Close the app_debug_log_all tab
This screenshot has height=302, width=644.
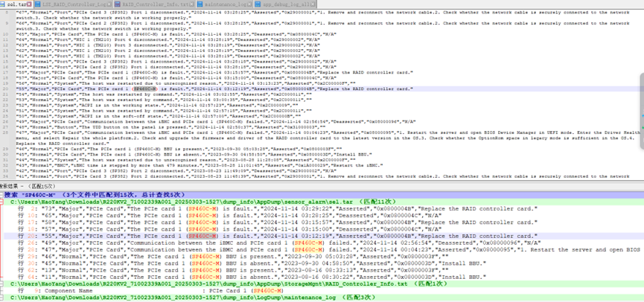(313, 4)
